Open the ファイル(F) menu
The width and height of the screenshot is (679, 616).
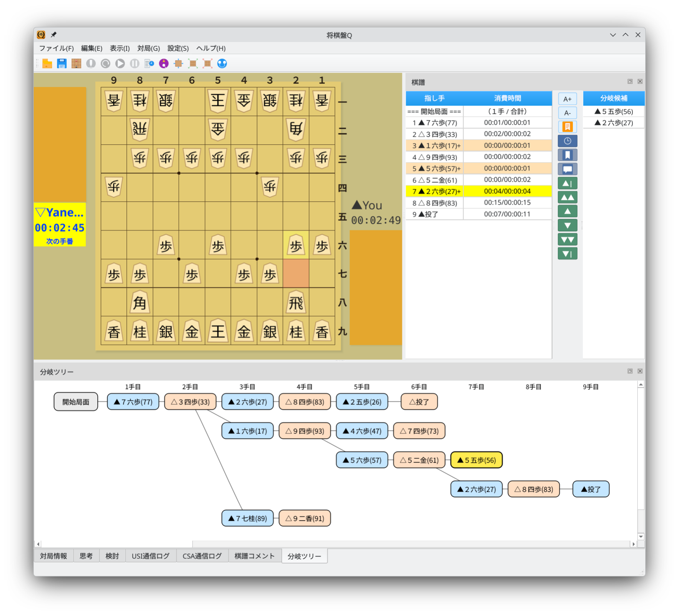pos(56,48)
